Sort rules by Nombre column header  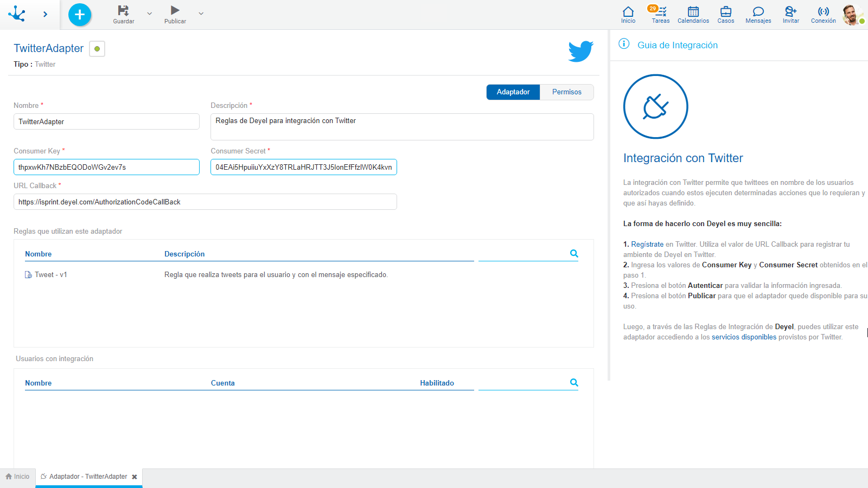pyautogui.click(x=39, y=254)
